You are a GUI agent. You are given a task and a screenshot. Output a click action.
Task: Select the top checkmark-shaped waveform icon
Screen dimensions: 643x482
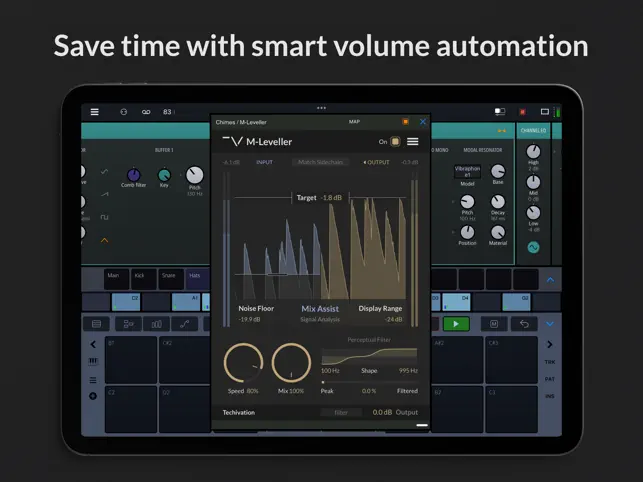(105, 171)
